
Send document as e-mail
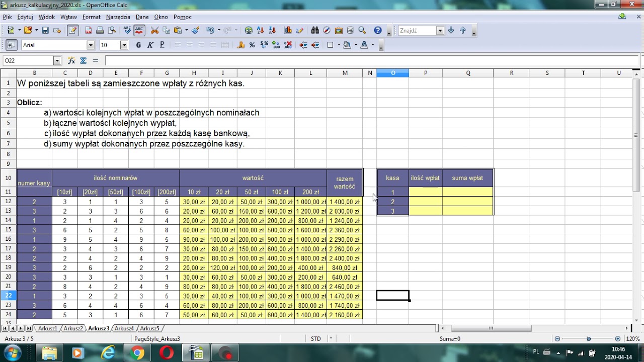(x=57, y=30)
